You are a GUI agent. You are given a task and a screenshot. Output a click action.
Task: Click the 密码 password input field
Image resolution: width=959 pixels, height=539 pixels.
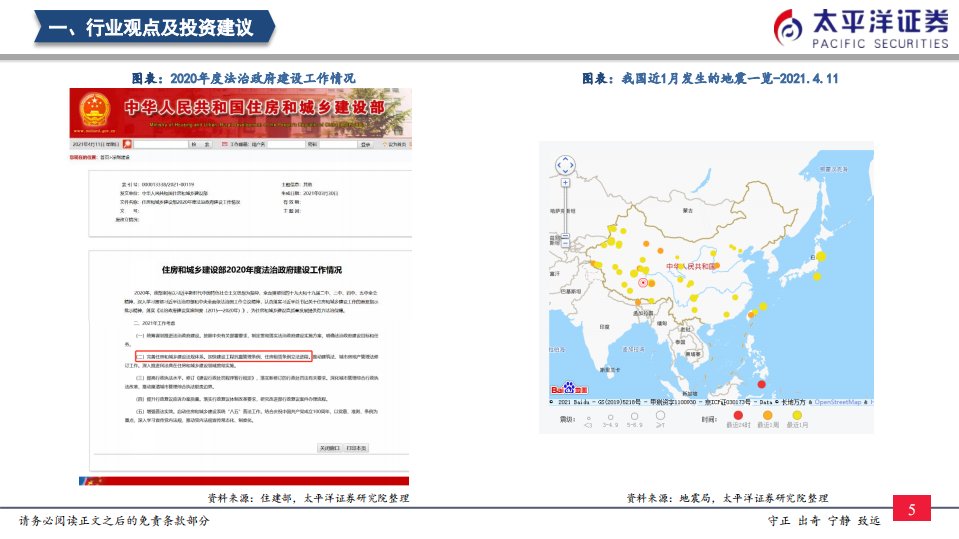338,144
